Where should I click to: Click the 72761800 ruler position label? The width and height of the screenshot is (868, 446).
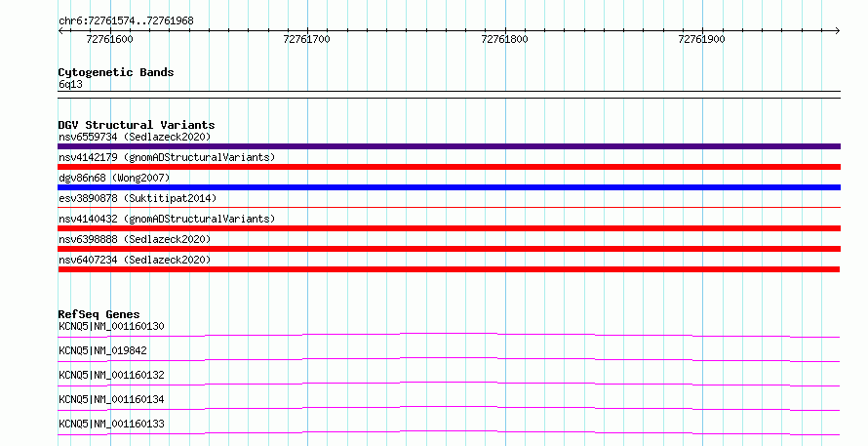click(x=504, y=39)
